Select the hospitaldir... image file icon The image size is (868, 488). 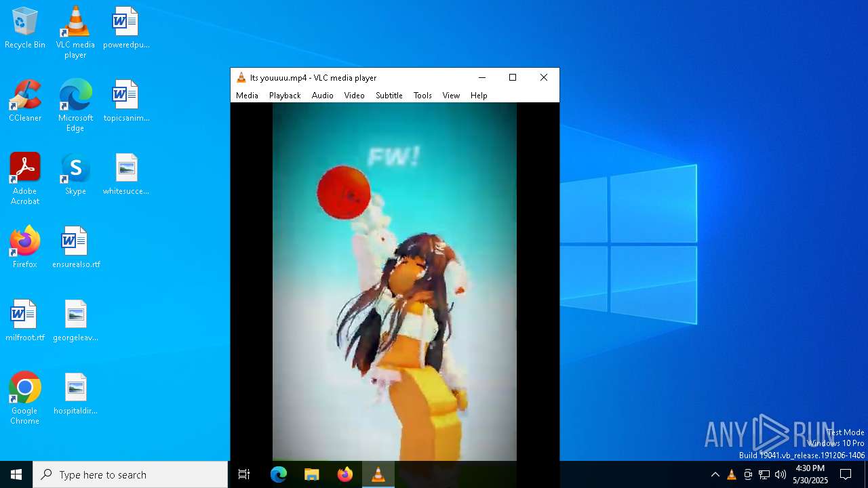click(x=75, y=394)
